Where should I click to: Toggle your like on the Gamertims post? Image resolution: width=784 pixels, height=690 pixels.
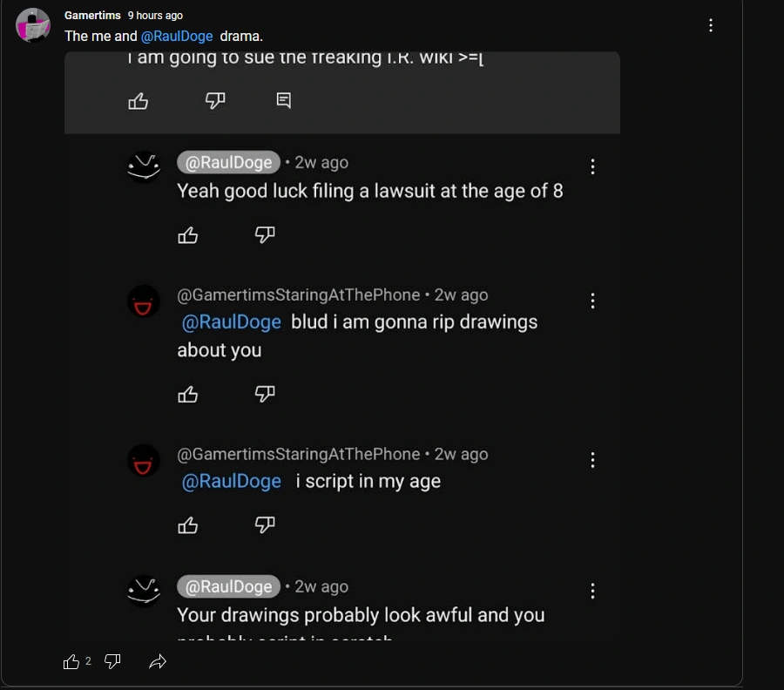click(x=72, y=661)
